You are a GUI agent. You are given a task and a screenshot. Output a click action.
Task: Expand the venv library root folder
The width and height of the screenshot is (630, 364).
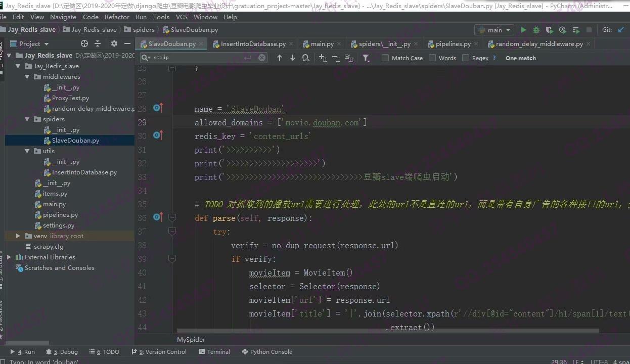(19, 236)
